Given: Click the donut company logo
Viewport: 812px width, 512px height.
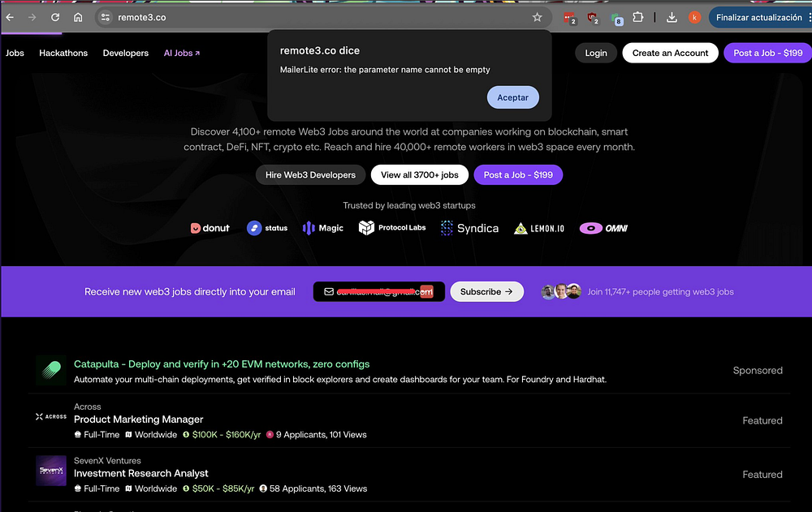Looking at the screenshot, I should pyautogui.click(x=209, y=228).
